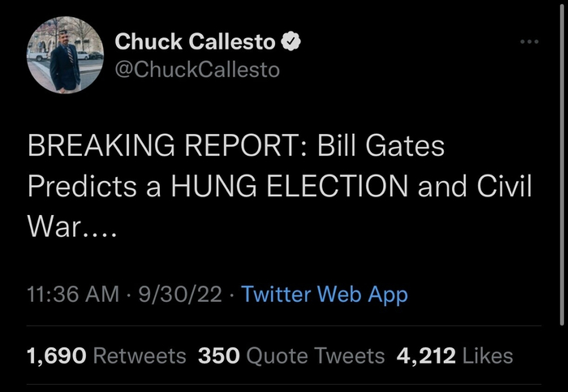The image size is (568, 392).
Task: Click the Twitter Web App source link
Action: click(x=324, y=294)
